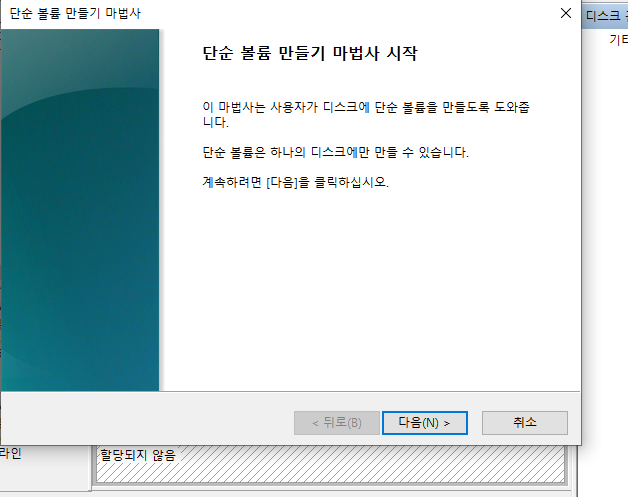Select the 할당되지 않음 disk region behind the wizard
The width and height of the screenshot is (628, 497).
[330, 464]
